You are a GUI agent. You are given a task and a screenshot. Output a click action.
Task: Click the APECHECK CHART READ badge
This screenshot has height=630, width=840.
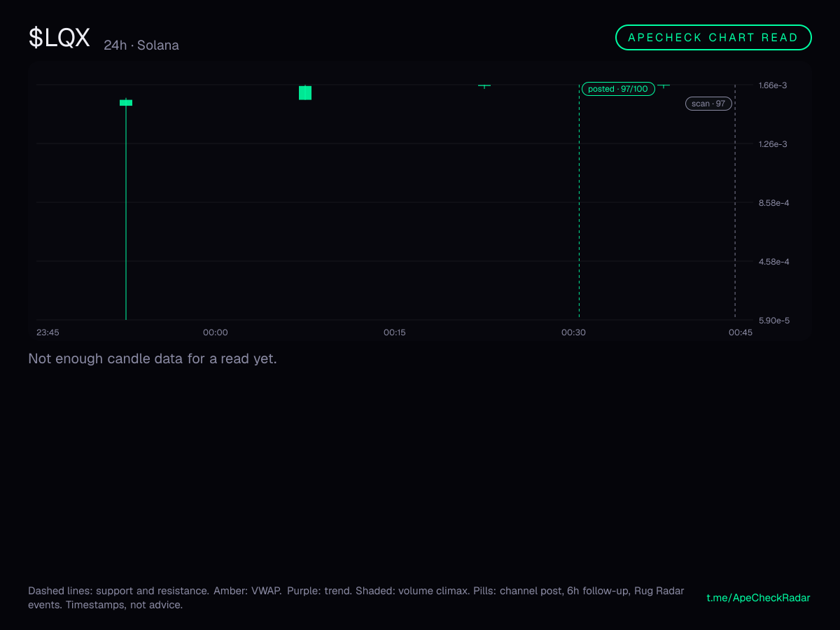[x=713, y=38]
